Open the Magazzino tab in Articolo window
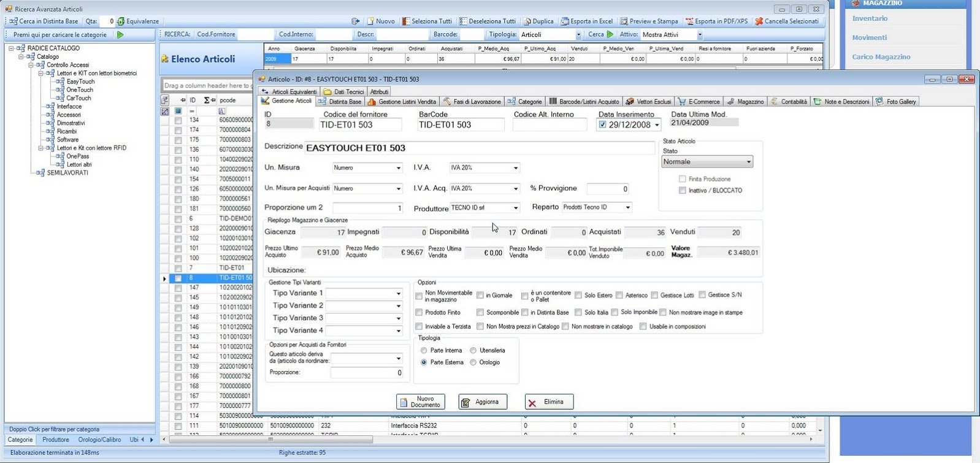The height and width of the screenshot is (463, 980). coord(746,102)
